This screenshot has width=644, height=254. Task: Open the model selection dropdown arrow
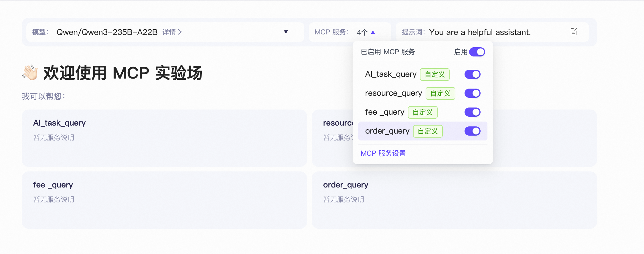[x=286, y=32]
